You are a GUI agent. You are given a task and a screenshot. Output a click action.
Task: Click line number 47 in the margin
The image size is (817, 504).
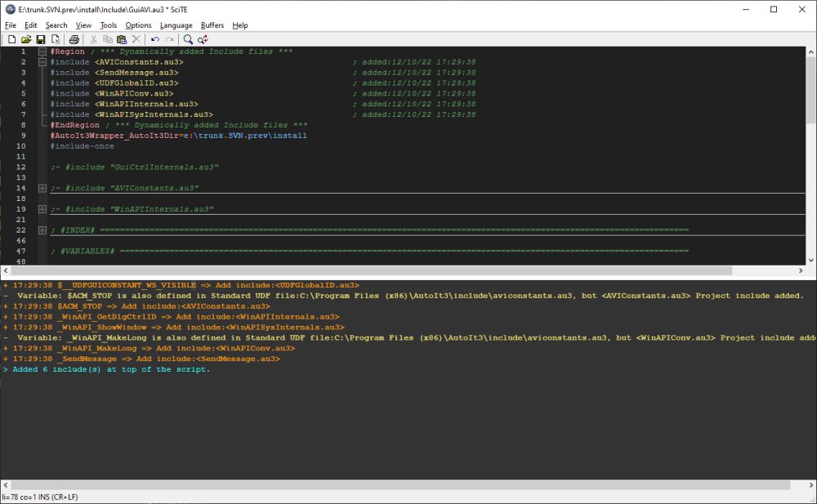(x=21, y=252)
